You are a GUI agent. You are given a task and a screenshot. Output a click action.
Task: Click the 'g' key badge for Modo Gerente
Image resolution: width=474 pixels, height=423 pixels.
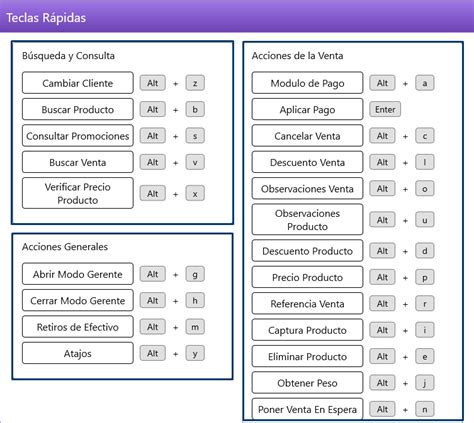click(195, 274)
